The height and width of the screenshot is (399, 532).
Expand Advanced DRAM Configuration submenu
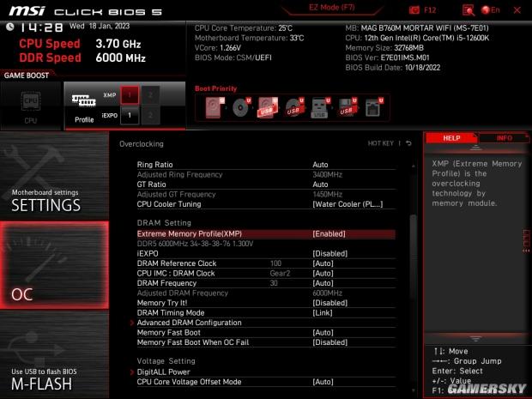tap(189, 323)
